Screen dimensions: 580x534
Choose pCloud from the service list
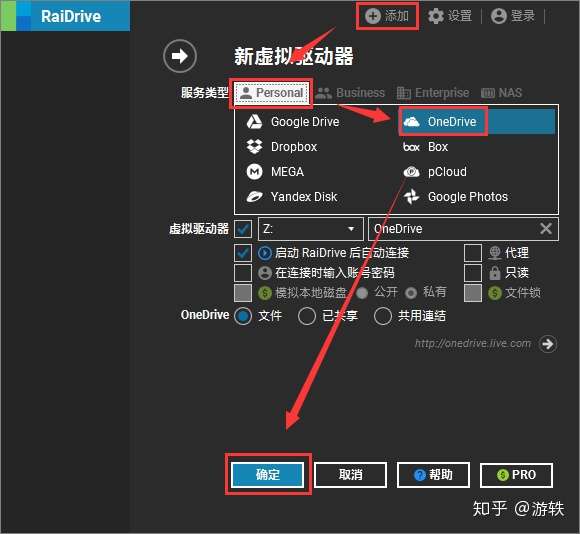(x=435, y=172)
